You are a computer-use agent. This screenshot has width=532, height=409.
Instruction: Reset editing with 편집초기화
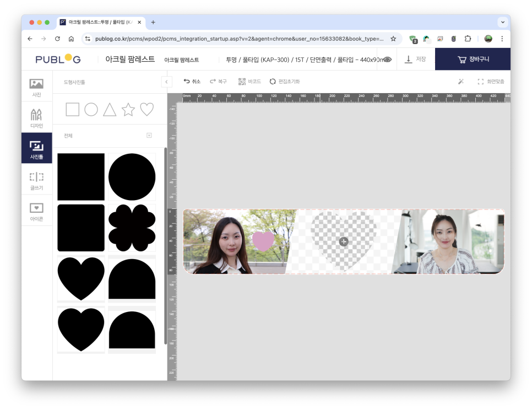pyautogui.click(x=285, y=82)
